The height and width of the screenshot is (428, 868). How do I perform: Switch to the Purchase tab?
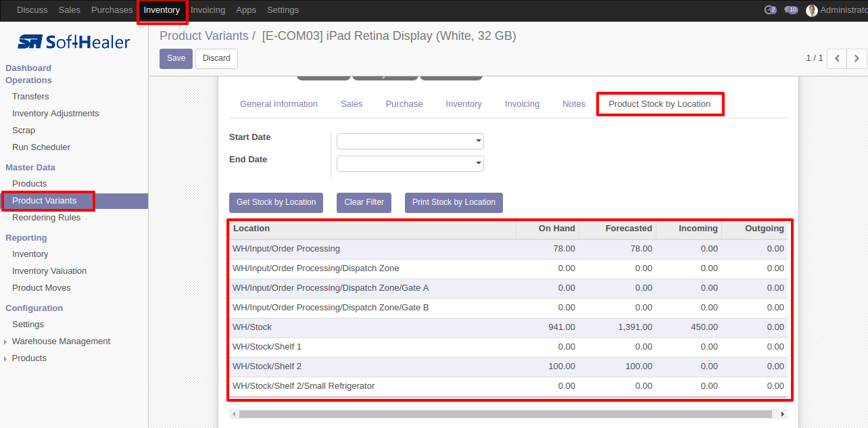(x=404, y=104)
